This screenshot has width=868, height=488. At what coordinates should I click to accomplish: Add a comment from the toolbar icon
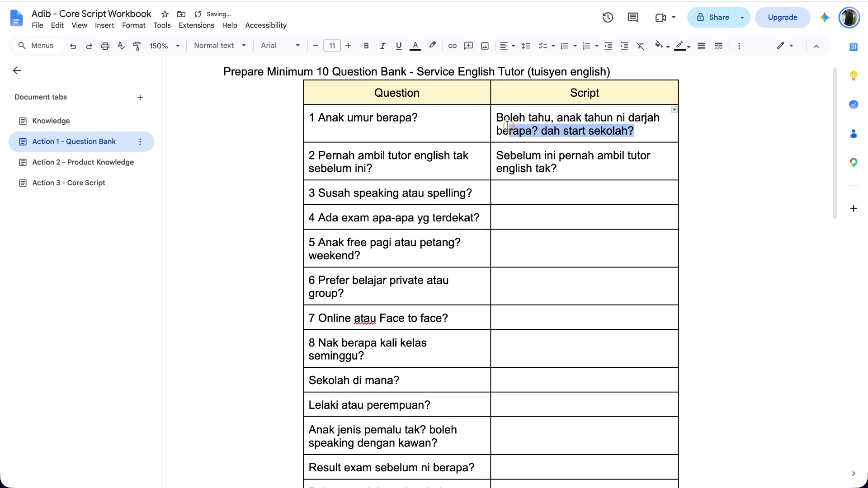tap(468, 46)
